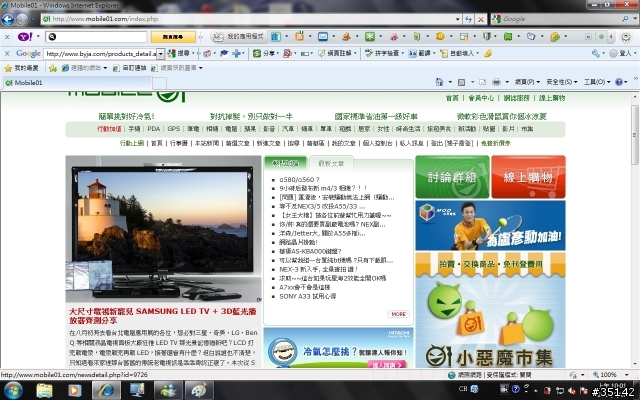Viewport: 640px width, 400px height.
Task: Click the Print icon in IE command bar
Action: coord(496,82)
